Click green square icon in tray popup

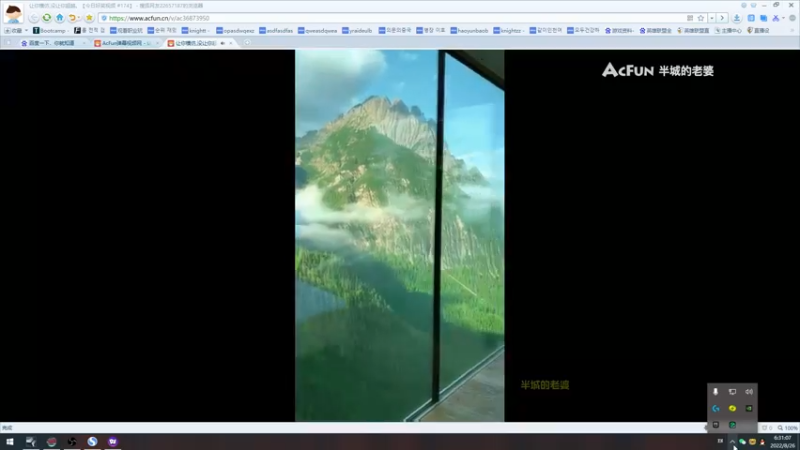(732, 424)
